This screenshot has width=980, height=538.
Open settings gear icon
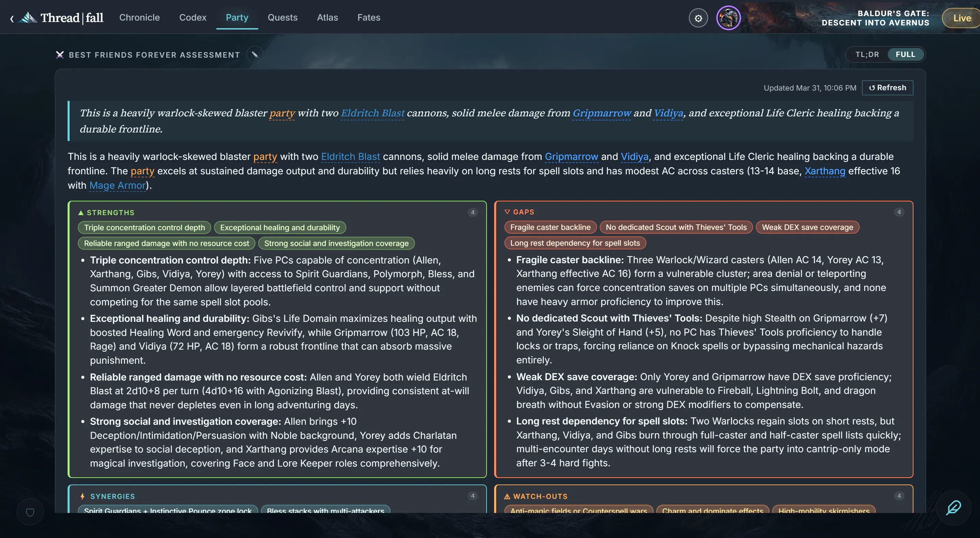click(698, 18)
